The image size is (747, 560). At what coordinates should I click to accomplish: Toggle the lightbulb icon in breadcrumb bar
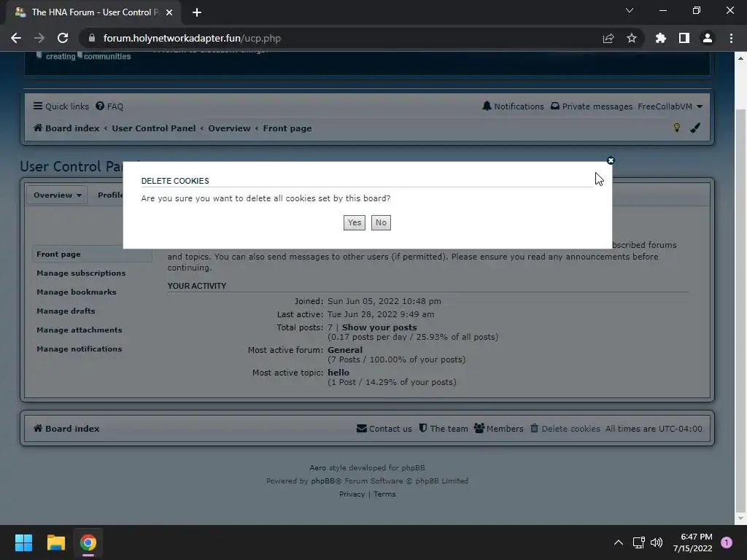coord(676,128)
